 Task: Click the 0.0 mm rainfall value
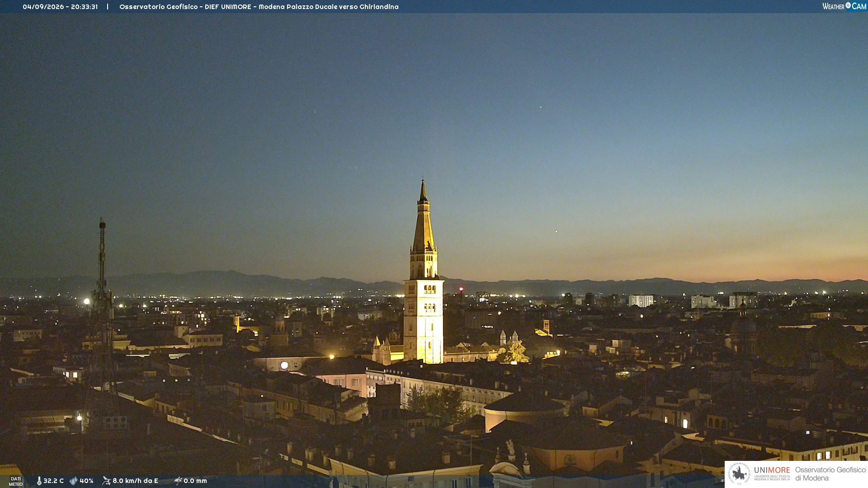195,481
